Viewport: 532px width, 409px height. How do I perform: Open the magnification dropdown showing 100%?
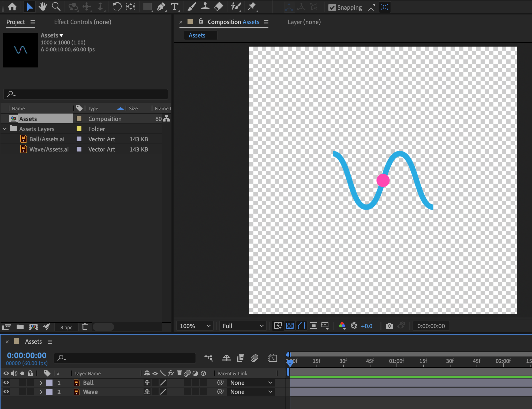[195, 326]
